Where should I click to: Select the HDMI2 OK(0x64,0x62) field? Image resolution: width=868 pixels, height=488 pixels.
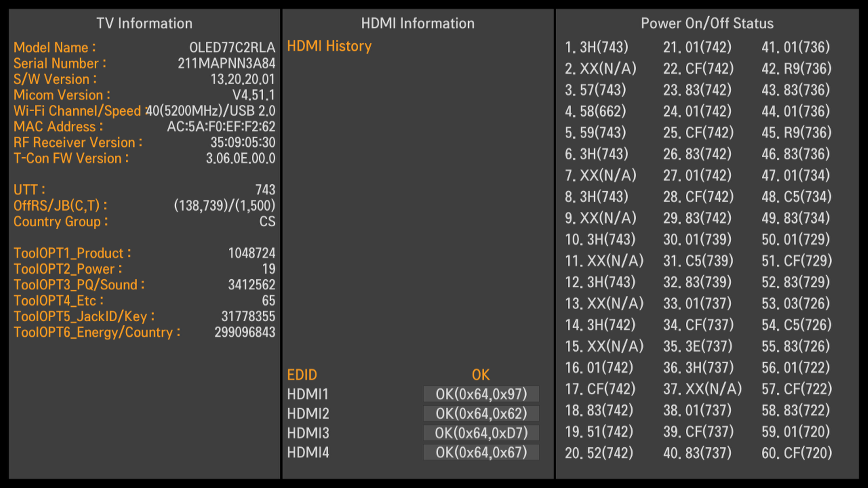pos(481,413)
